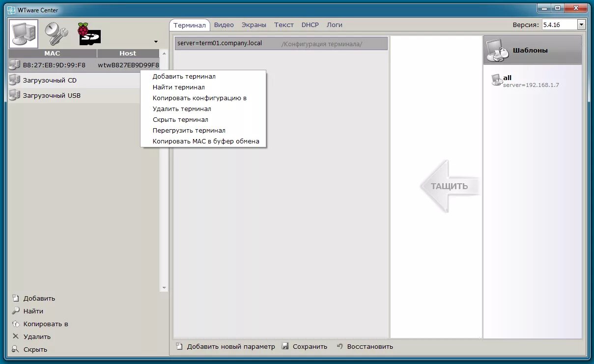Click the Удалить X icon
Image resolution: width=594 pixels, height=364 pixels.
pyautogui.click(x=16, y=336)
